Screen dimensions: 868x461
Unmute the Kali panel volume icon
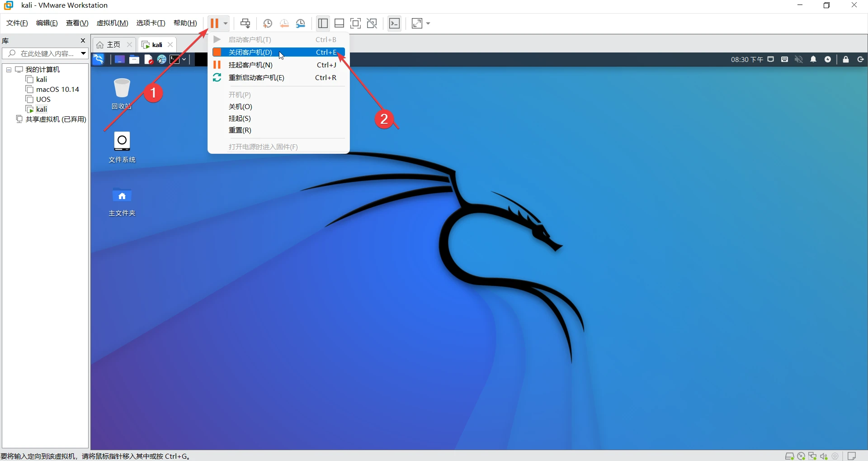799,59
